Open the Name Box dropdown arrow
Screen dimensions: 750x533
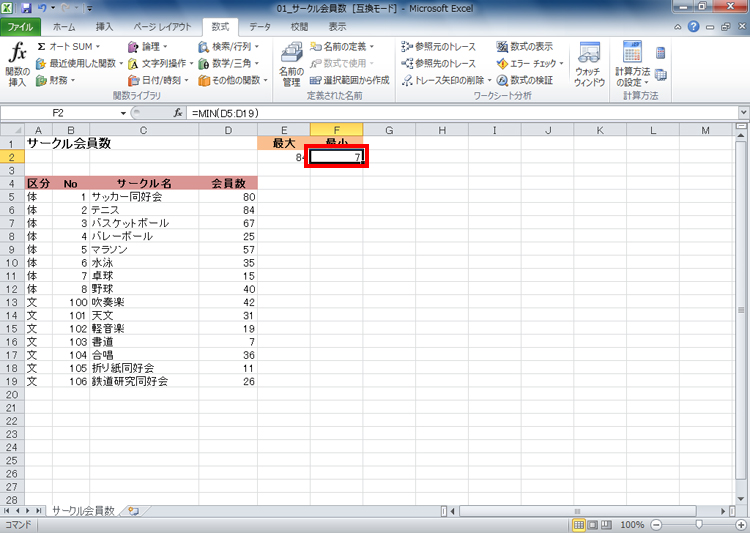point(123,113)
